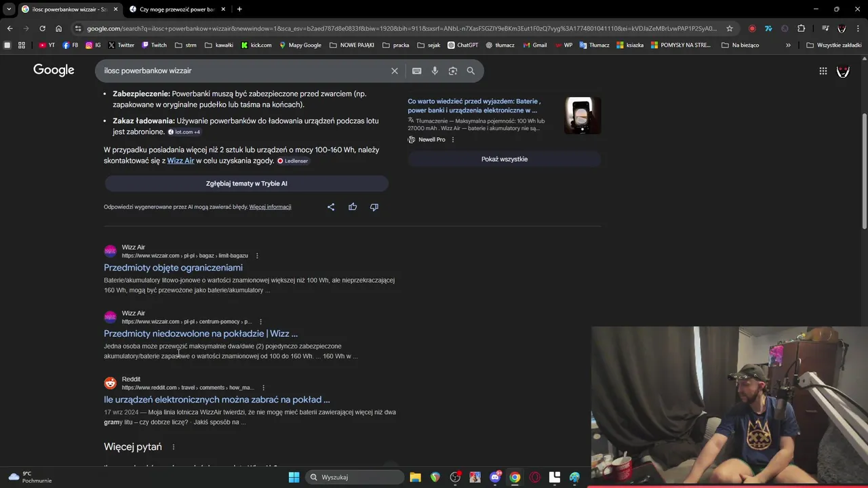Open Reddit 'Ile urządzeń elektronicznych' result

(x=217, y=400)
